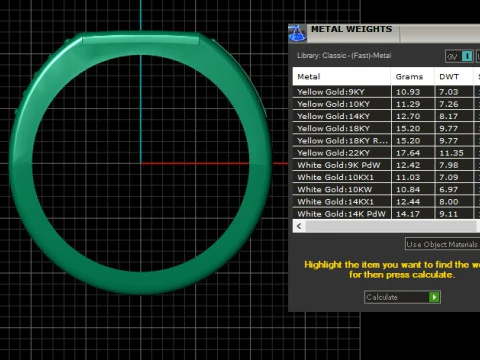Click the 7.09 DWT value
Screen dimensions: 480x360
[449, 177]
